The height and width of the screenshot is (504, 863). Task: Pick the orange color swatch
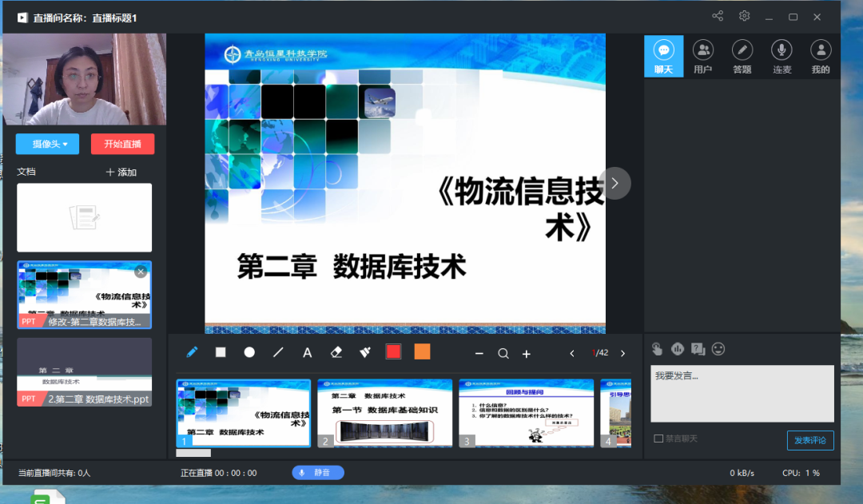[x=422, y=352]
